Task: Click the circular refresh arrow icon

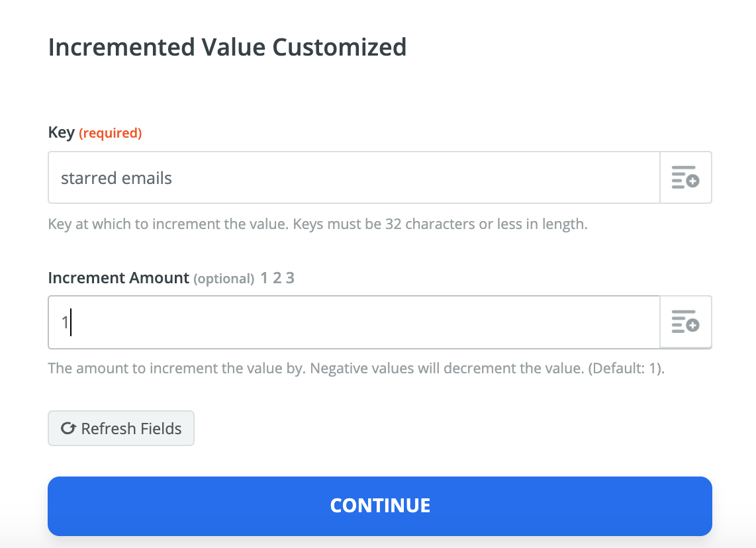Action: 68,428
